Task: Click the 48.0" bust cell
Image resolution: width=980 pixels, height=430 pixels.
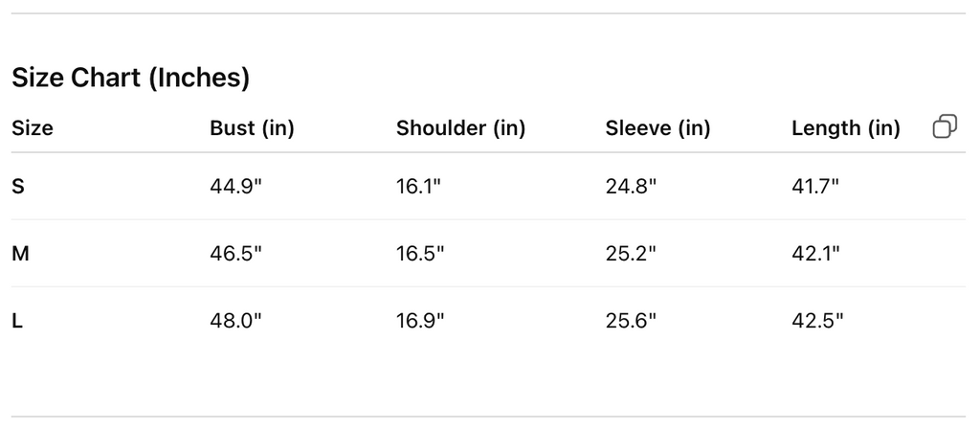Action: tap(235, 321)
